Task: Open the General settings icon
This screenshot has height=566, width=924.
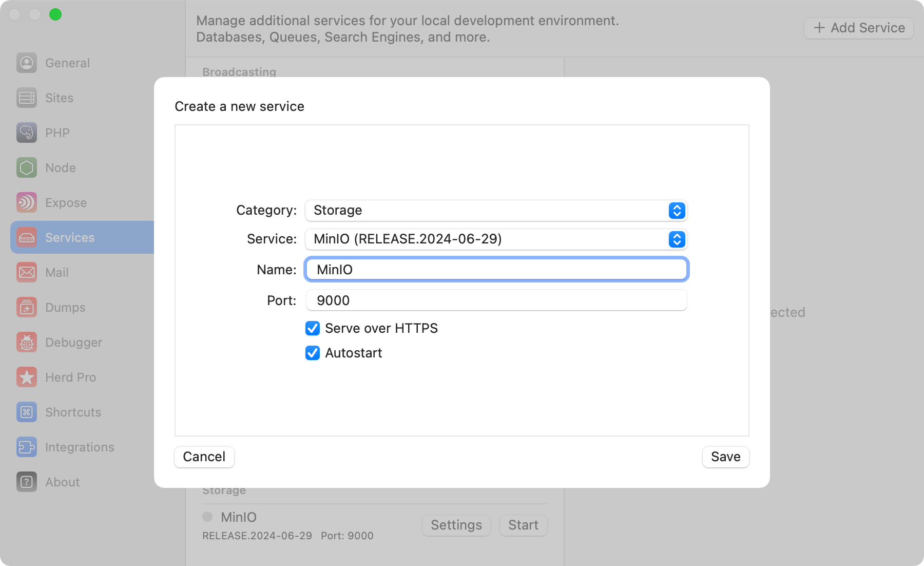Action: 26,63
